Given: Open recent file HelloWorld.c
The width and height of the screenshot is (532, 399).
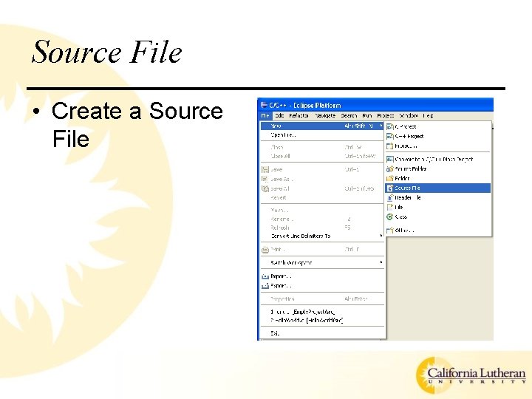Looking at the screenshot, I should pos(322,320).
